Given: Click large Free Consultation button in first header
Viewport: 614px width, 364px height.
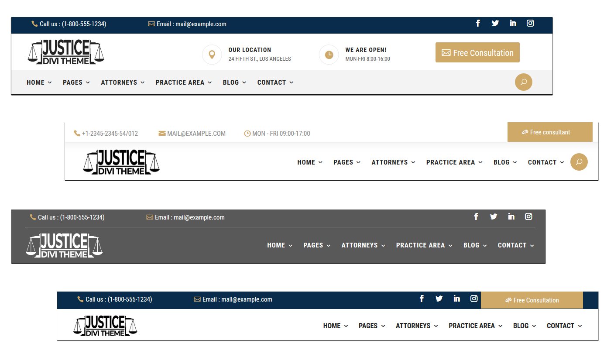Looking at the screenshot, I should [x=477, y=52].
